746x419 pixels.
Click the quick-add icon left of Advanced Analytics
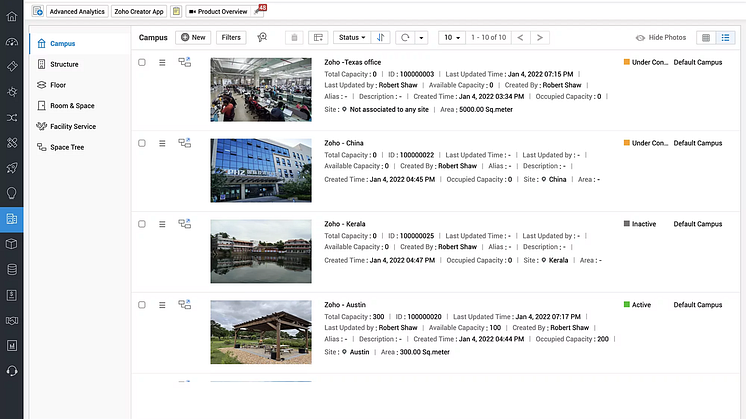point(38,11)
